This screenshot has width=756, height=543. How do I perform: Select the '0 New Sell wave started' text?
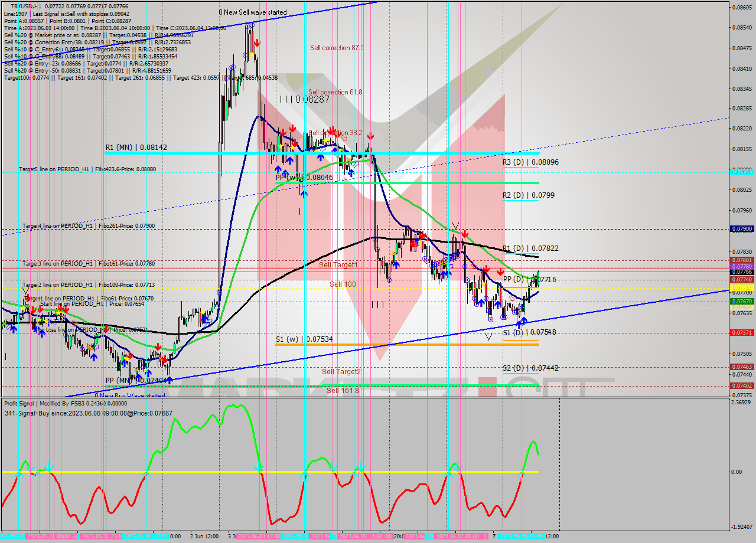pyautogui.click(x=253, y=12)
